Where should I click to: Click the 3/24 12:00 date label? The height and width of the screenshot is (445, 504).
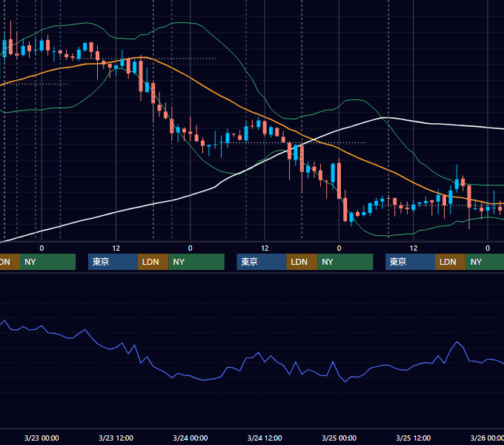[265, 438]
